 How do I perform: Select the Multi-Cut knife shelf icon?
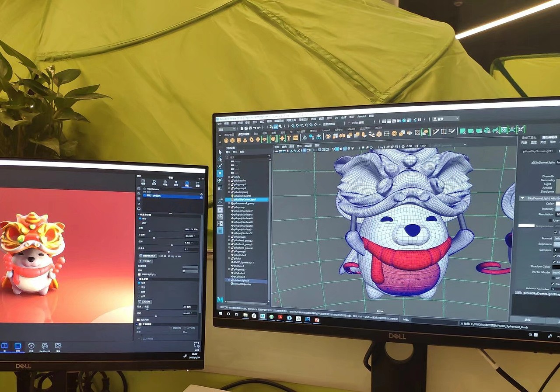pyautogui.click(x=436, y=132)
